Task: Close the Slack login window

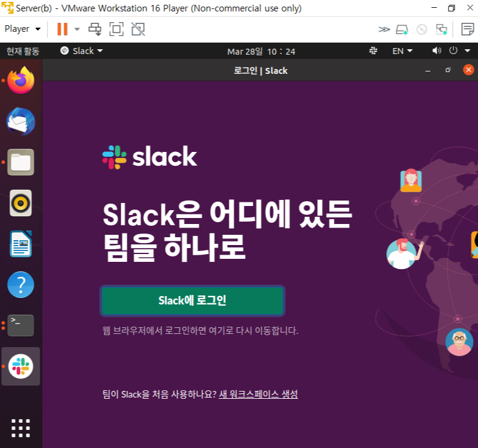Action: [x=468, y=70]
